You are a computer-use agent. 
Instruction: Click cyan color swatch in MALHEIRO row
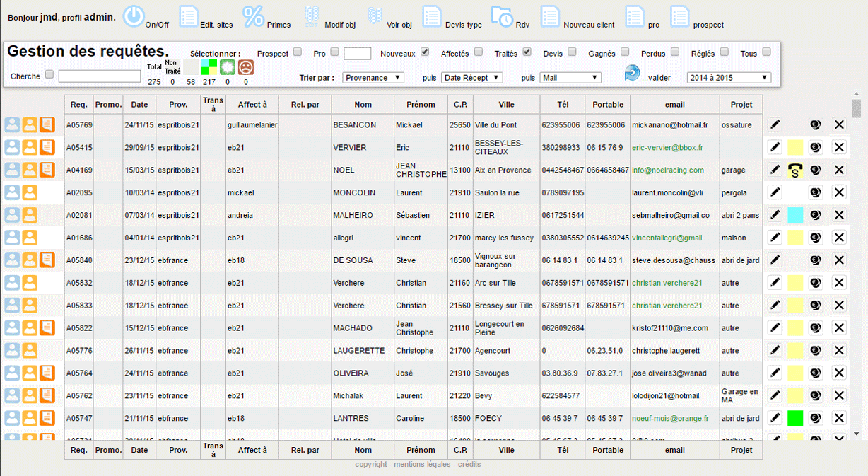click(795, 215)
